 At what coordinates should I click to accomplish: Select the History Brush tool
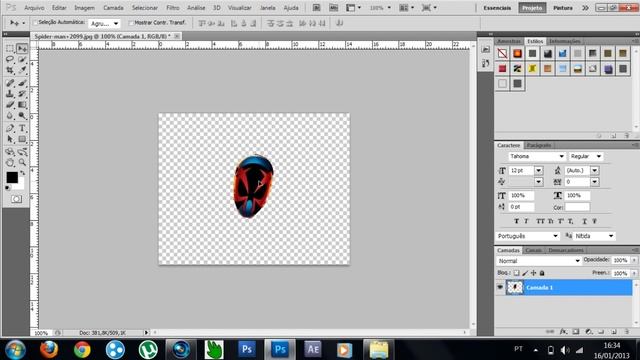(x=22, y=94)
